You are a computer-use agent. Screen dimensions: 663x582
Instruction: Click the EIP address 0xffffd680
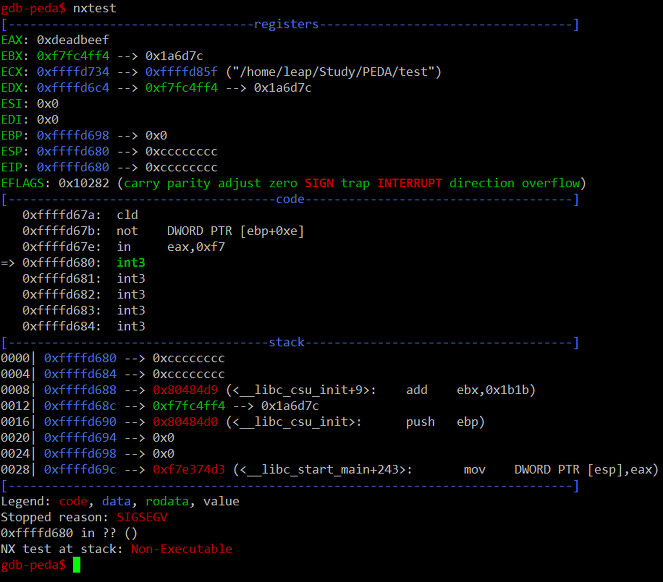[73, 167]
